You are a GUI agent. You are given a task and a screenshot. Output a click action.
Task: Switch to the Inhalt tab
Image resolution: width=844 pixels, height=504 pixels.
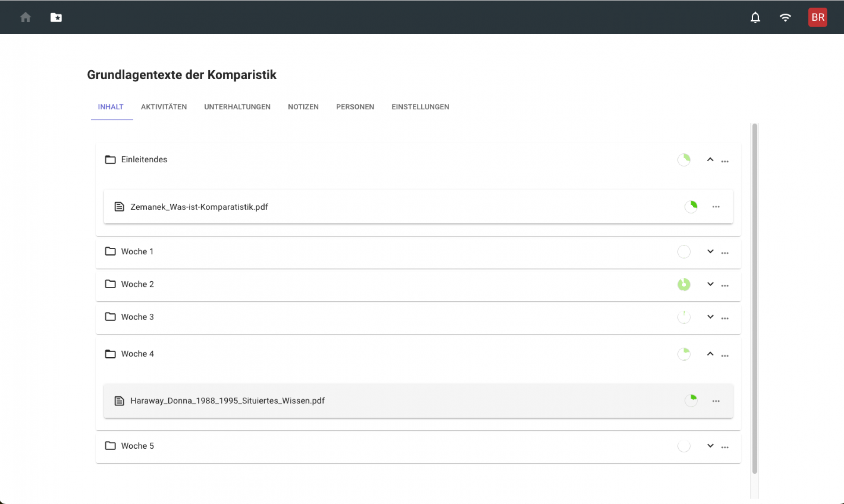pyautogui.click(x=111, y=107)
